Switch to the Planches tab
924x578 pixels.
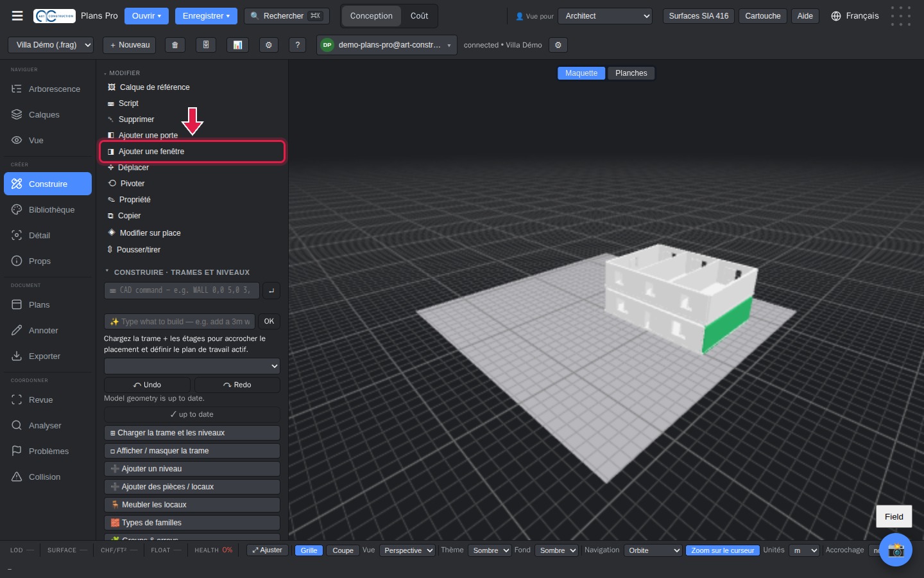coord(631,73)
